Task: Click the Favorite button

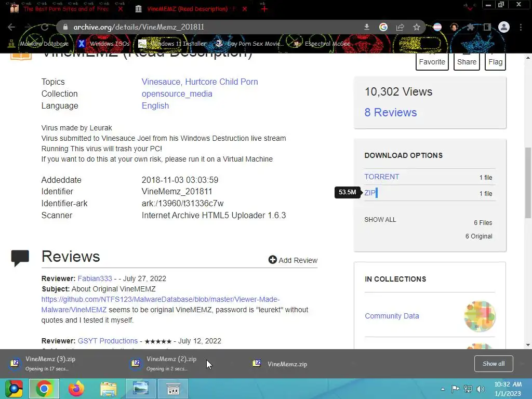Action: tap(432, 62)
